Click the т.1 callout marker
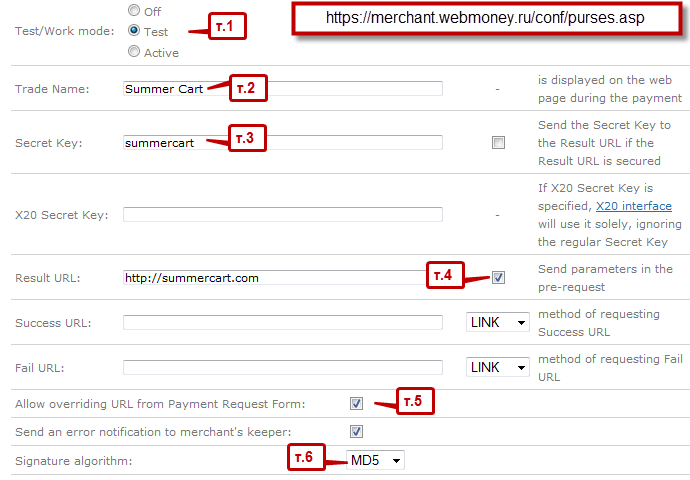The image size is (690, 480). 225,26
